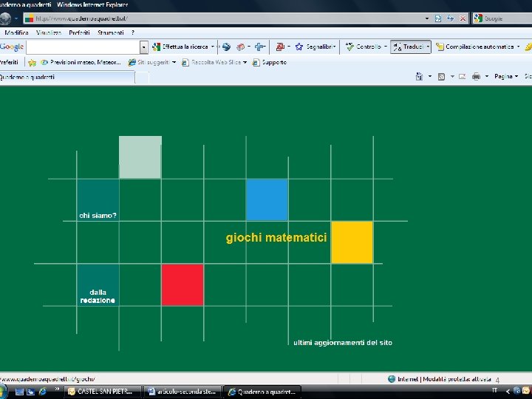
Task: Click the compatibility view icon
Action: click(x=438, y=18)
